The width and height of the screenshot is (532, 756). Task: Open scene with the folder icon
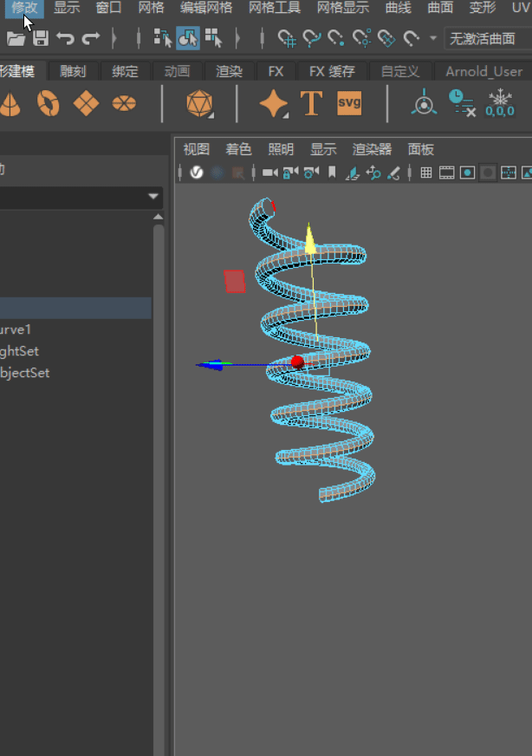[16, 38]
